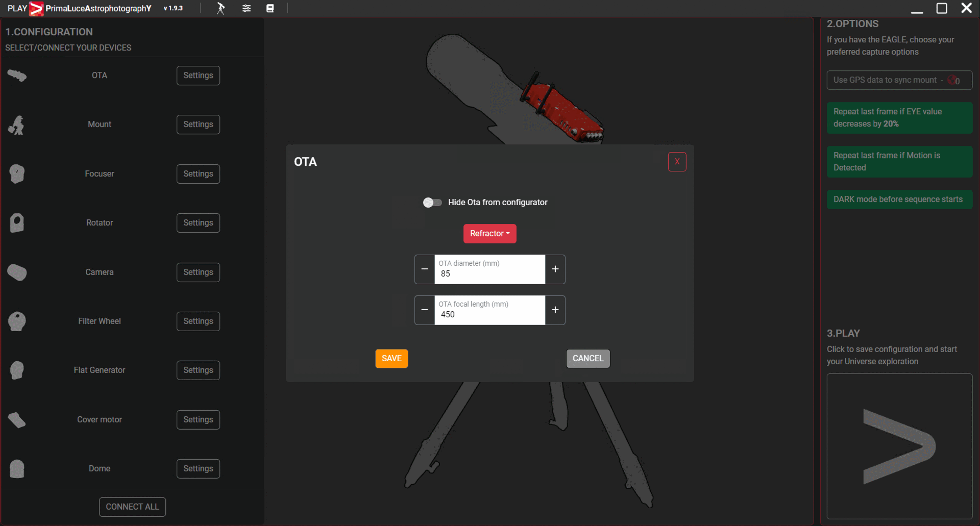Click the Filter Wheel label
This screenshot has height=526, width=980.
point(100,321)
